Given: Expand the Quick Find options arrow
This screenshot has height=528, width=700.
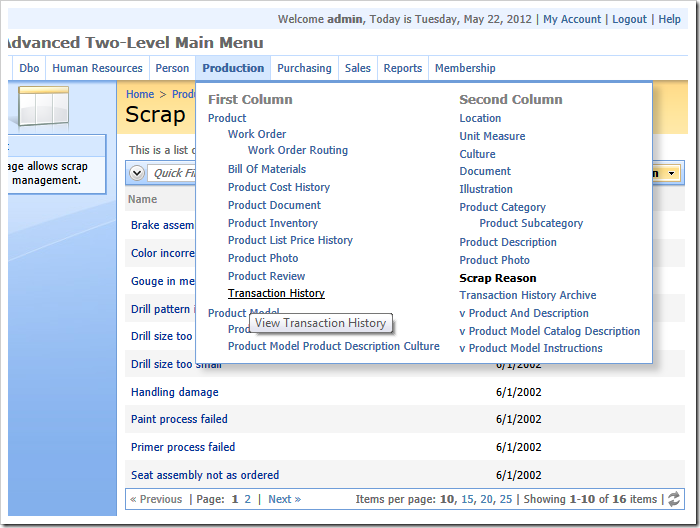Looking at the screenshot, I should (139, 173).
